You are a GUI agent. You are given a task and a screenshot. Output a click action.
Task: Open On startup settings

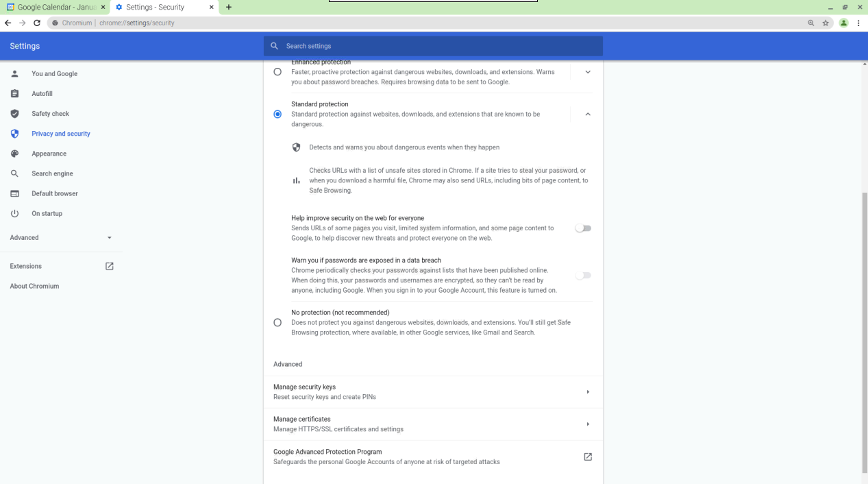point(47,213)
